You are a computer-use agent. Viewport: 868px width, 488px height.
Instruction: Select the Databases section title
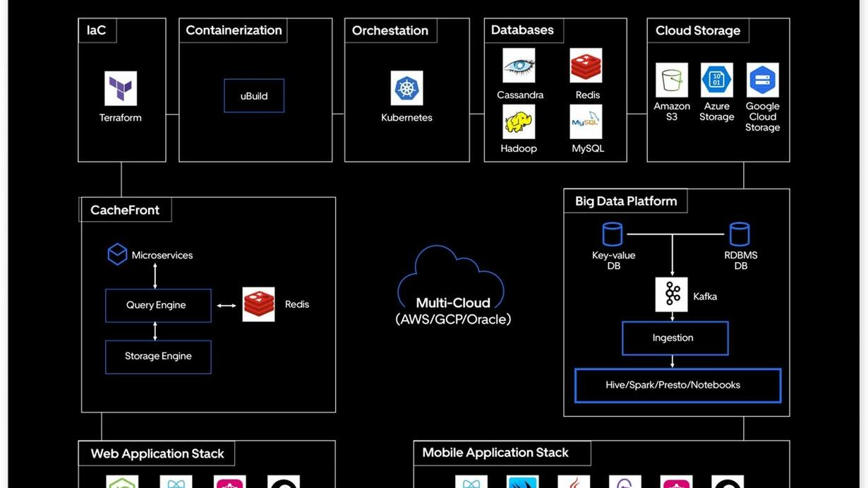point(522,30)
